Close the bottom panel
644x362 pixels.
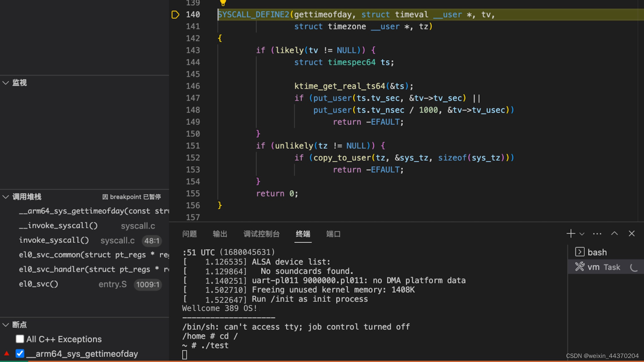tap(631, 234)
